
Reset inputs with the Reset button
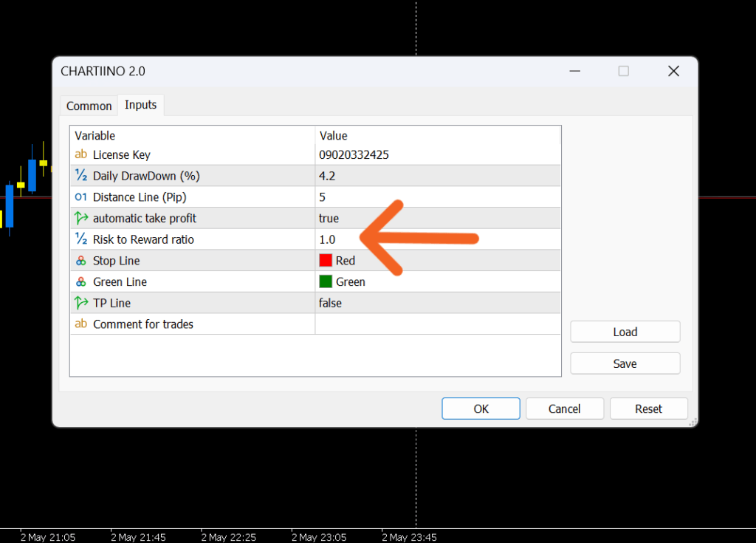tap(648, 409)
